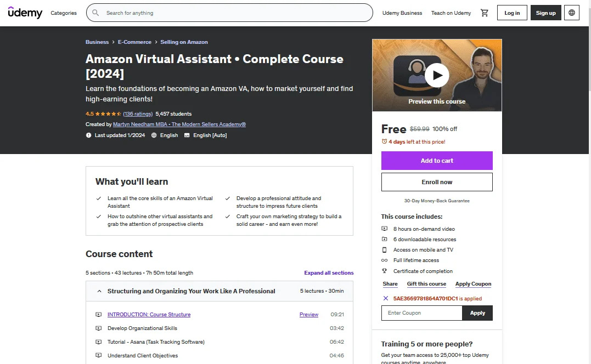The image size is (591, 364).
Task: Open the Udemy logo home link
Action: 25,13
